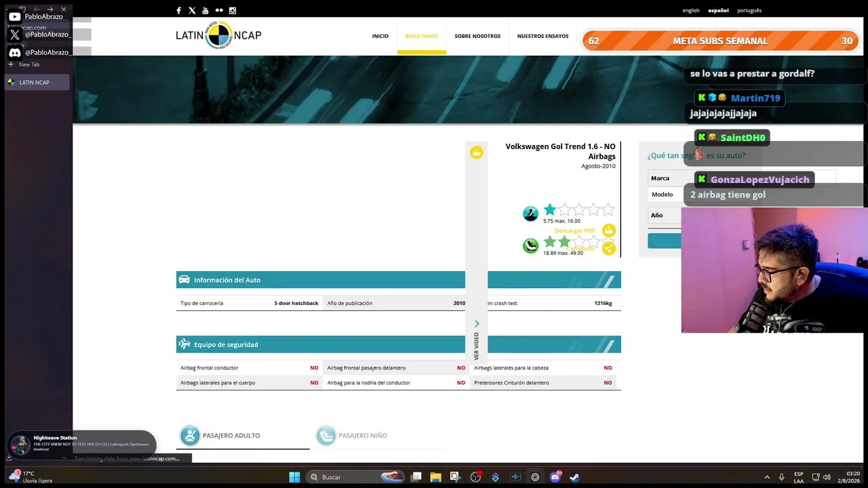
Task: Open File Explorer from taskbar
Action: click(x=435, y=477)
